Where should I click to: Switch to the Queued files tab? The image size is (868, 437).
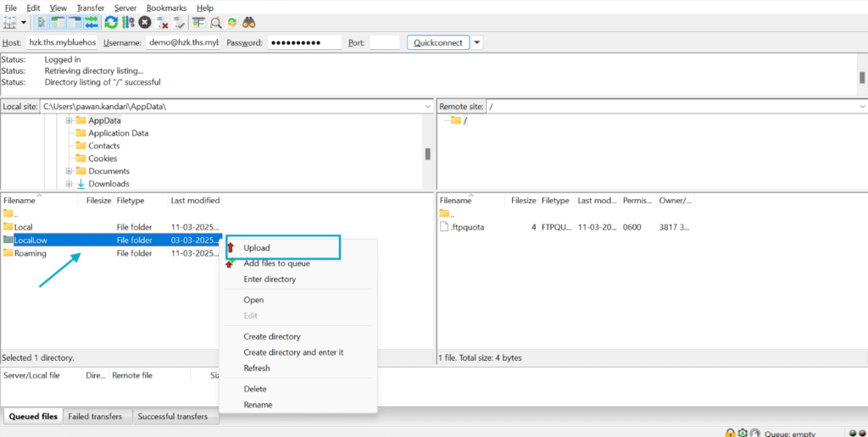(x=33, y=417)
